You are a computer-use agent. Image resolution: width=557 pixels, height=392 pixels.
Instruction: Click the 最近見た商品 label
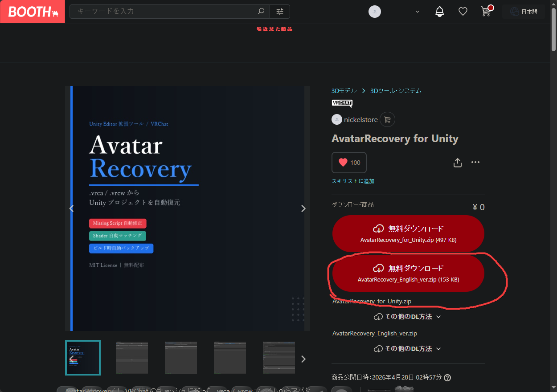click(274, 29)
